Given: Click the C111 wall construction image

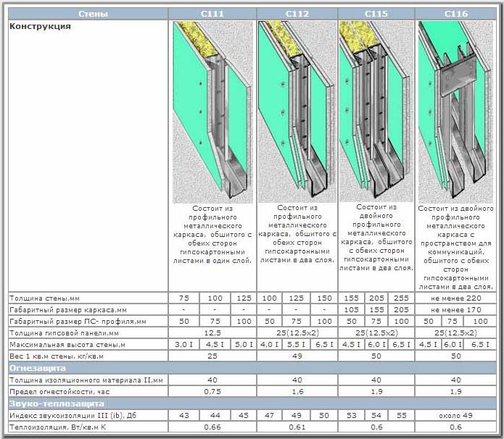Looking at the screenshot, I should 212,112.
